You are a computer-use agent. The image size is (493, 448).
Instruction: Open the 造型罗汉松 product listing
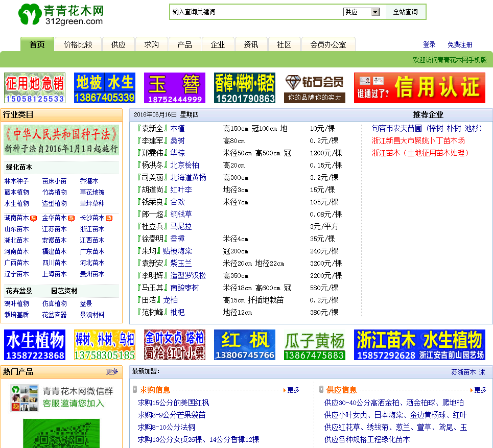coord(189,275)
